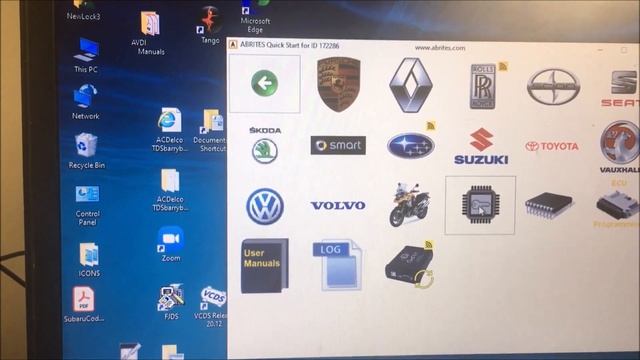
Task: Select the highlighted key-chip programmer icon
Action: (480, 205)
